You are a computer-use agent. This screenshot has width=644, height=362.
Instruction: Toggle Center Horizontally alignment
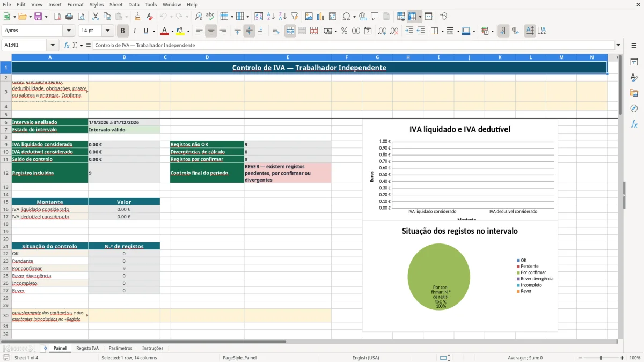[211, 31]
